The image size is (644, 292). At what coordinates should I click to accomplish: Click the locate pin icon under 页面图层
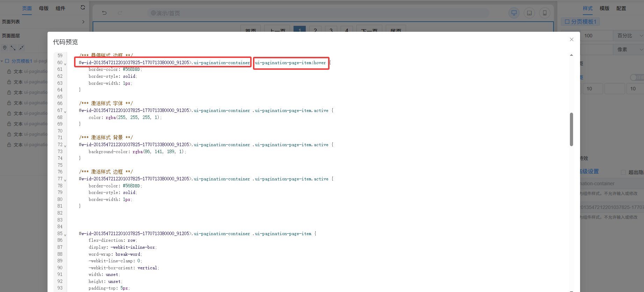pyautogui.click(x=5, y=48)
